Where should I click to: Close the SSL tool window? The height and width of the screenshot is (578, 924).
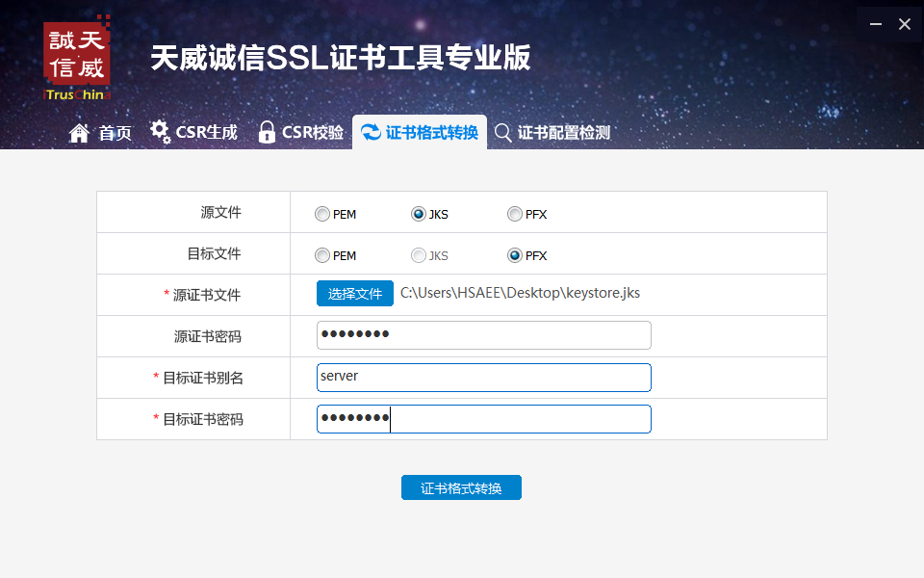click(x=905, y=24)
